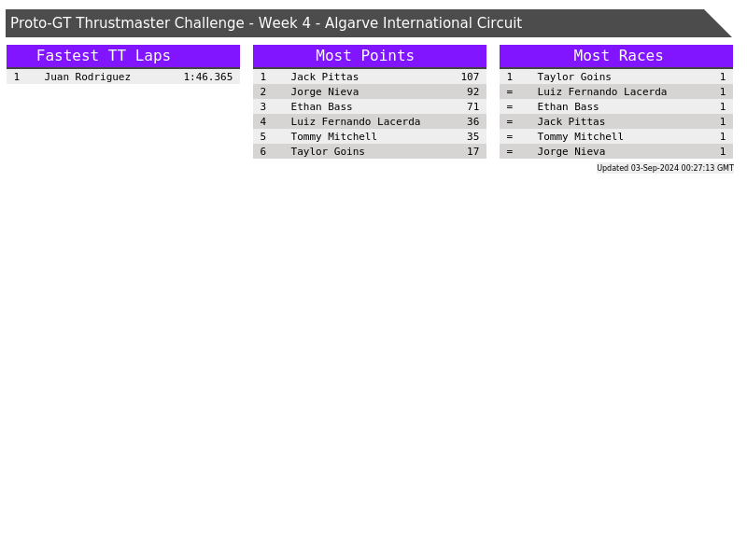Click the 107 points value for Jack Pittas

(x=470, y=77)
